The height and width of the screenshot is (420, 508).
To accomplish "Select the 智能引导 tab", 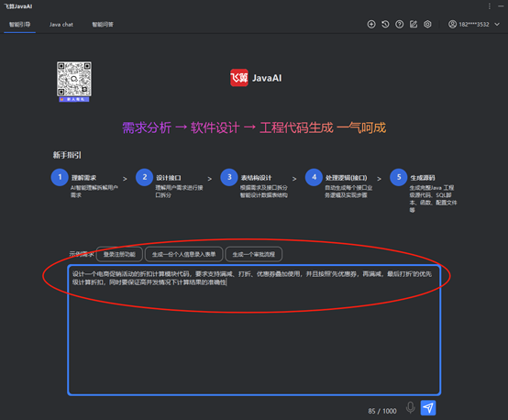I will [20, 25].
